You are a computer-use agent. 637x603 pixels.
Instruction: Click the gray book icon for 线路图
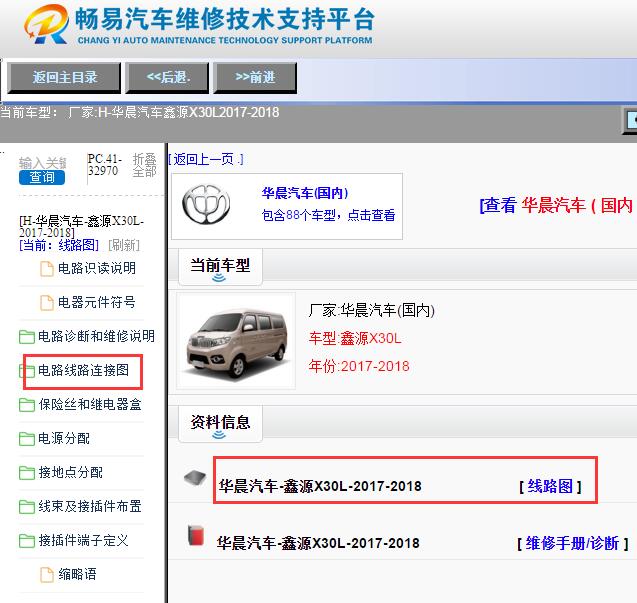(195, 478)
